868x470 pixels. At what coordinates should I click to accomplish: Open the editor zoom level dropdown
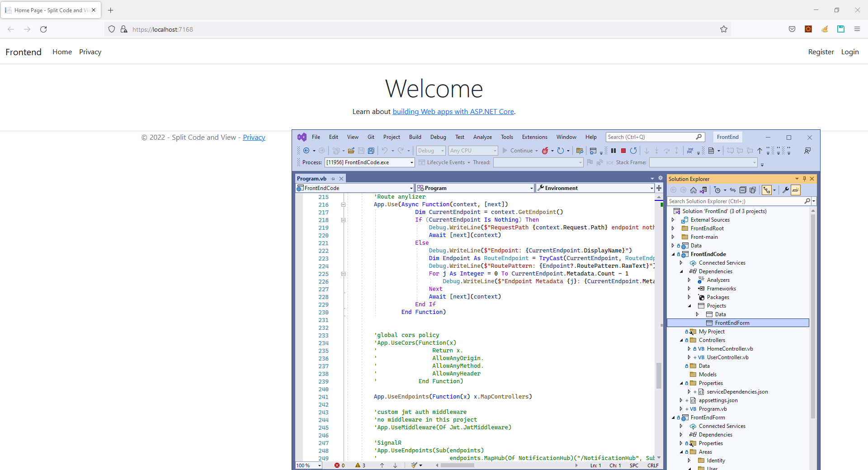click(319, 465)
